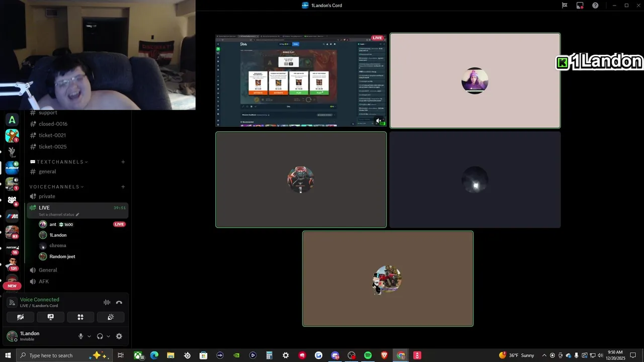644x362 pixels.
Task: Open the server with 6 notifications badge
Action: coord(12,200)
